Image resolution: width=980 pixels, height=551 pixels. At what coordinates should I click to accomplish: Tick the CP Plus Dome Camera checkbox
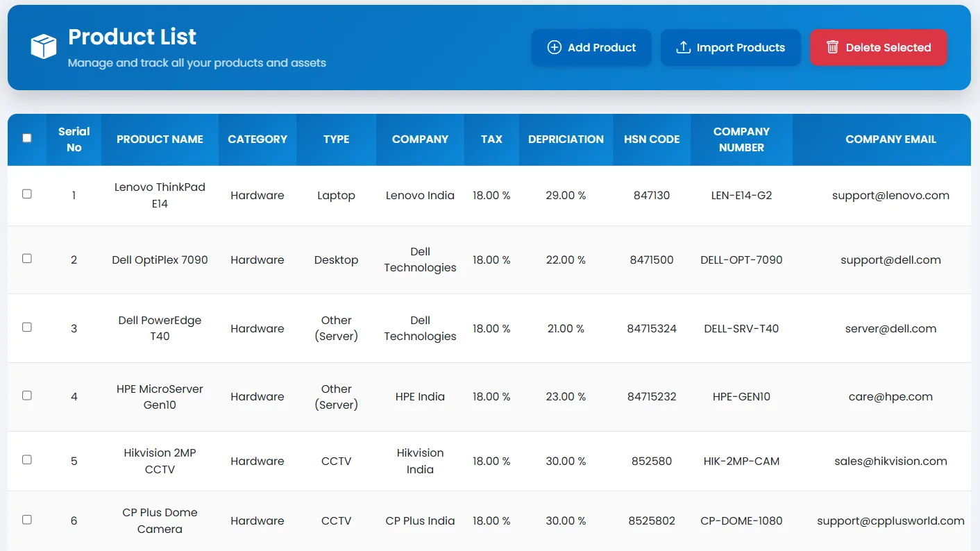[x=27, y=519]
